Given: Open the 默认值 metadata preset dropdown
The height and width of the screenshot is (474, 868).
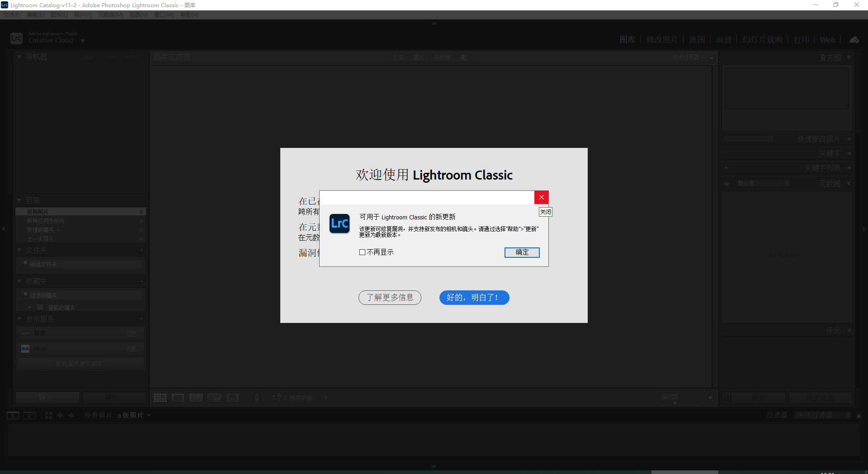Looking at the screenshot, I should [x=763, y=183].
